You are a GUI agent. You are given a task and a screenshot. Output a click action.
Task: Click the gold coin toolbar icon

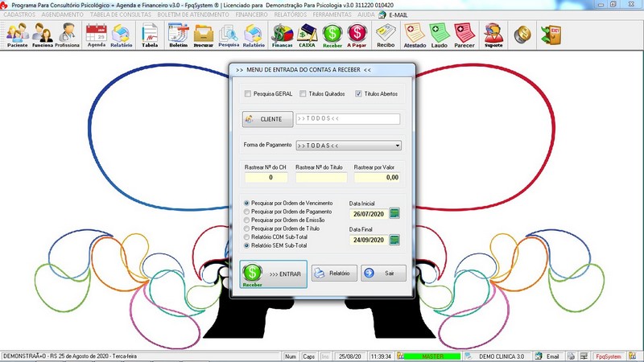tap(522, 35)
